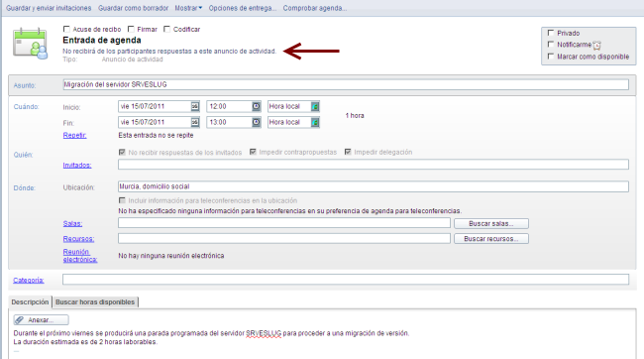
Task: Click Guardar y enviar invitaciones
Action: pyautogui.click(x=49, y=8)
